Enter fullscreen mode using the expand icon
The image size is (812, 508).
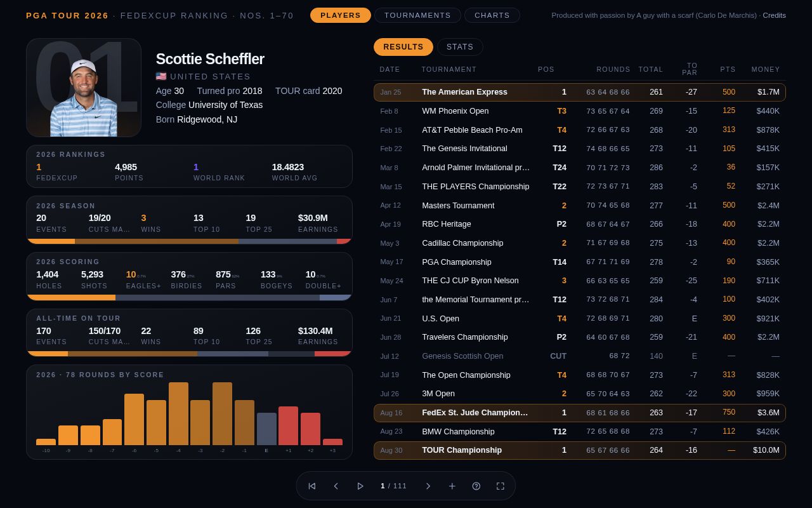[501, 486]
